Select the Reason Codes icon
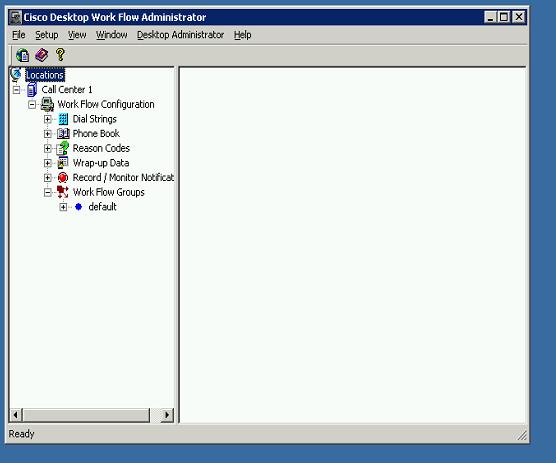 pos(63,148)
